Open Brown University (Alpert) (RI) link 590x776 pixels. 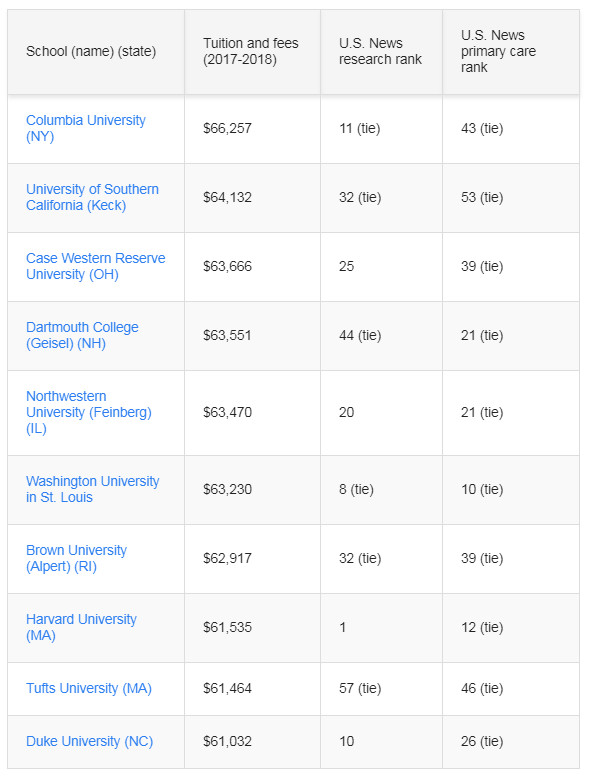click(76, 558)
